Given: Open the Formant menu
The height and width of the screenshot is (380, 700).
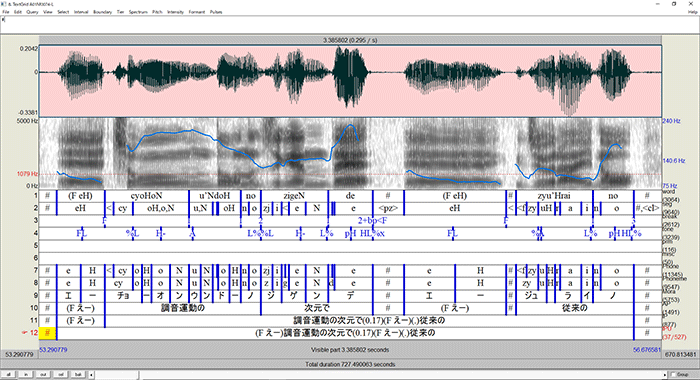Looking at the screenshot, I should (196, 12).
